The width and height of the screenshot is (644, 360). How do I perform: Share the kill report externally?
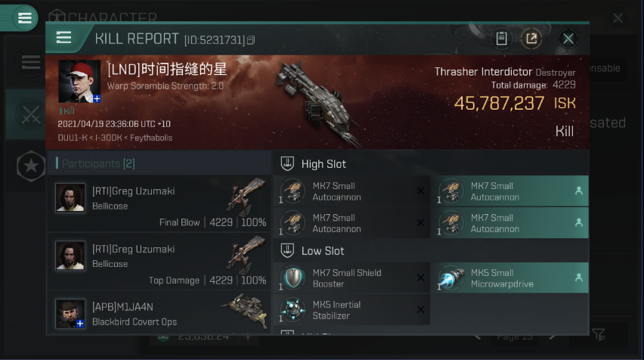531,39
